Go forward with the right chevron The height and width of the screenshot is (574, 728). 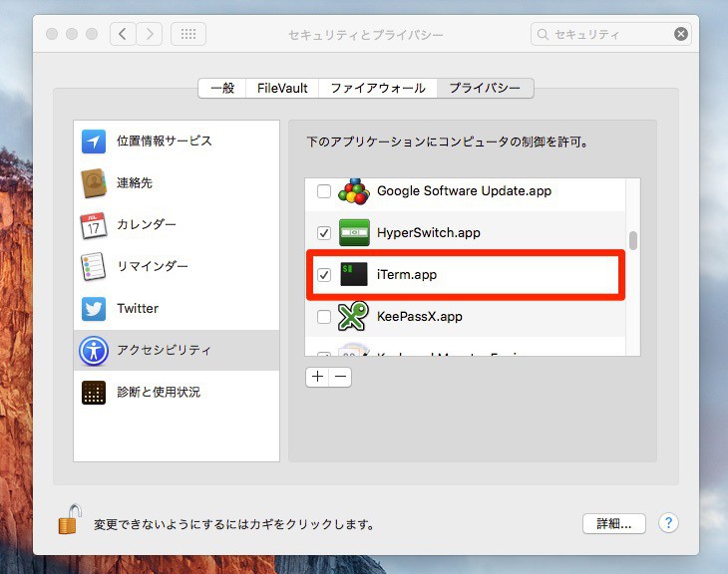[x=149, y=34]
